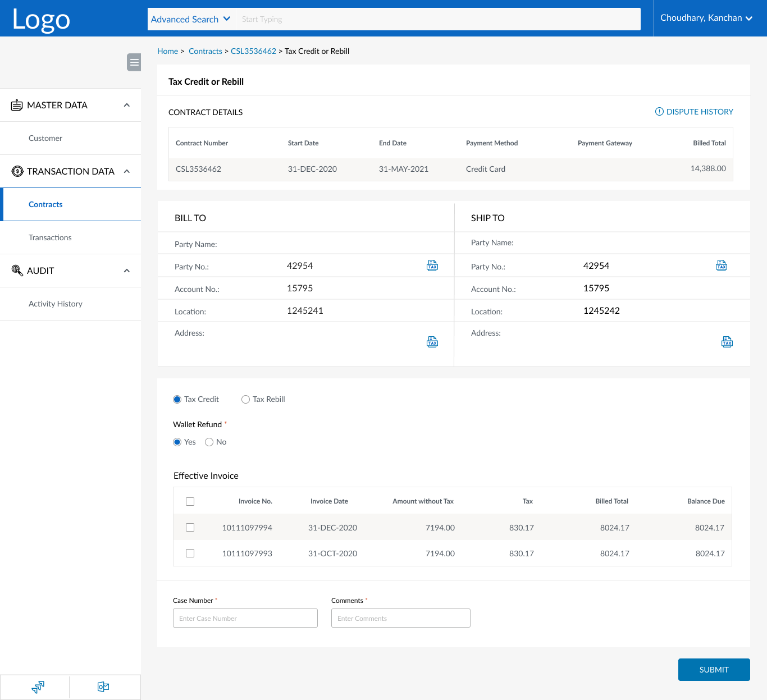Open the Advanced Search dropdown
The width and height of the screenshot is (767, 700).
tap(190, 19)
